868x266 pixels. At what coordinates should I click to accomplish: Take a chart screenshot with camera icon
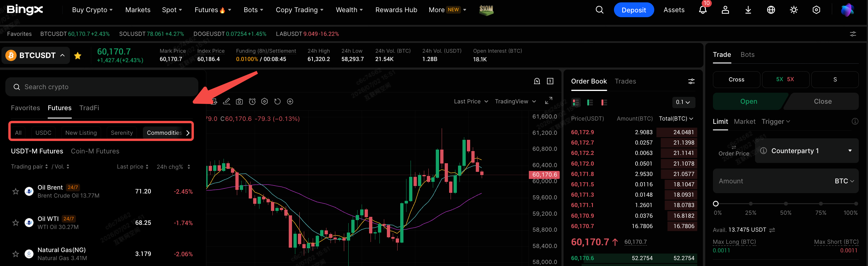239,101
